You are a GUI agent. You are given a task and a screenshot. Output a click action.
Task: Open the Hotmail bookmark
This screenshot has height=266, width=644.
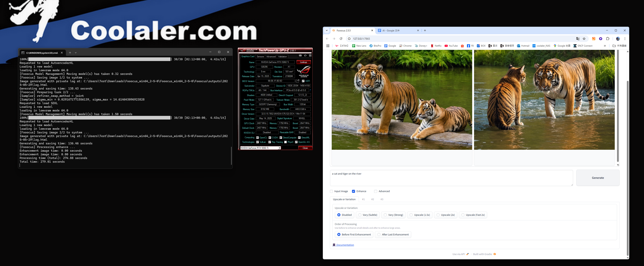523,46
